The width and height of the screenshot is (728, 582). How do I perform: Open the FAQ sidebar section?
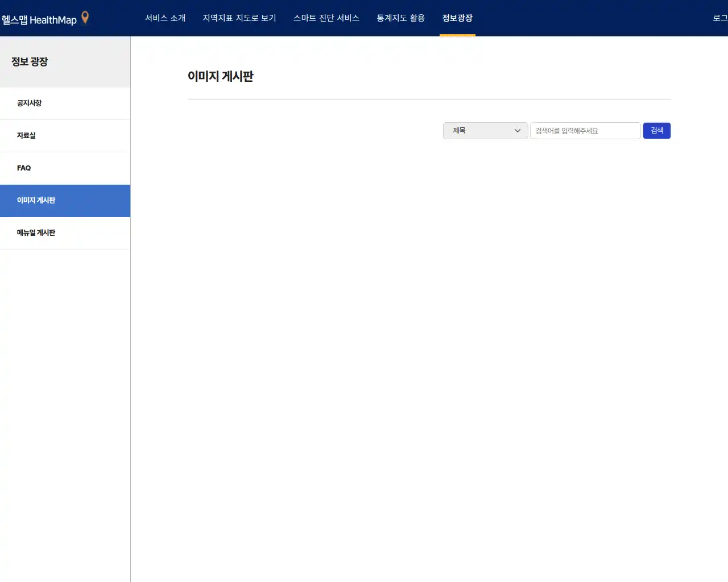pyautogui.click(x=24, y=168)
